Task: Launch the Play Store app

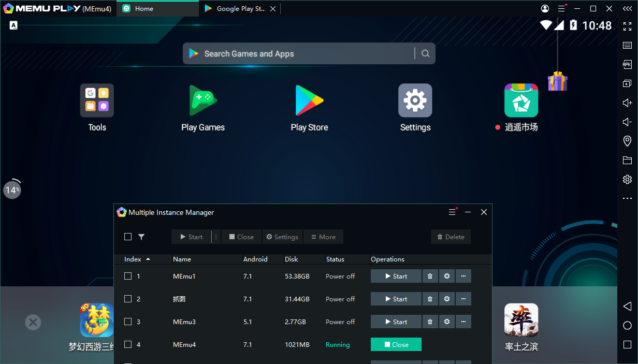Action: click(309, 101)
